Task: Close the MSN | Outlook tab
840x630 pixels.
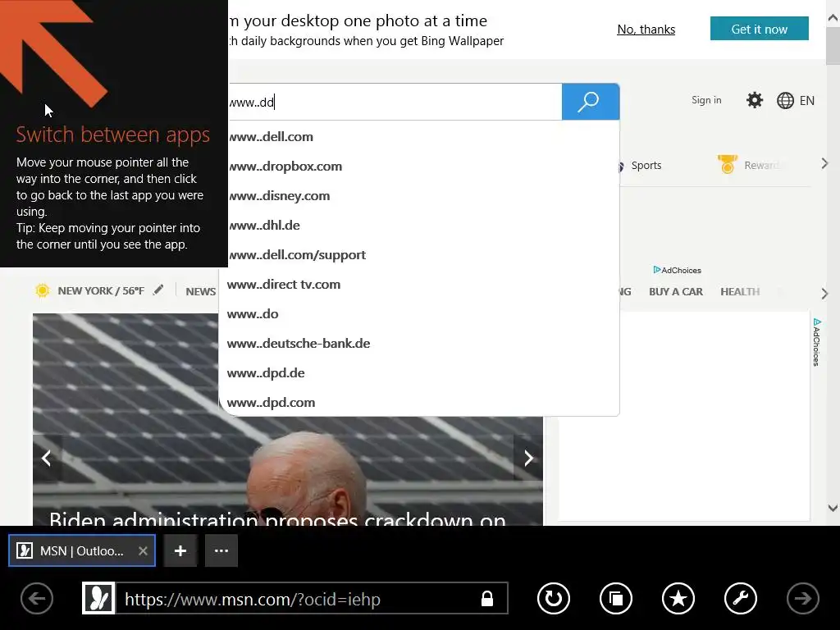Action: tap(143, 550)
